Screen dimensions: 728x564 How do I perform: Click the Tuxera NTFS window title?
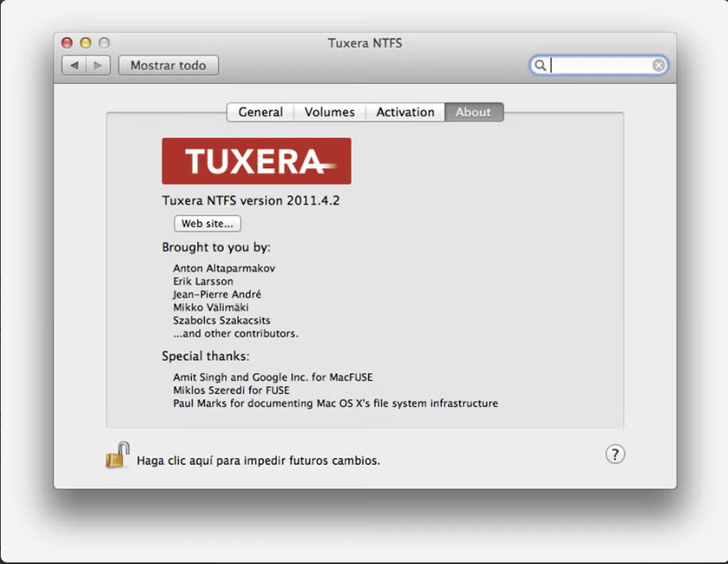(365, 43)
